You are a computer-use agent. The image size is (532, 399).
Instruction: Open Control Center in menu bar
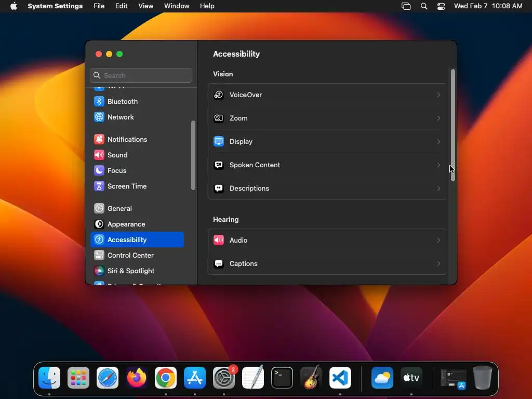441,6
